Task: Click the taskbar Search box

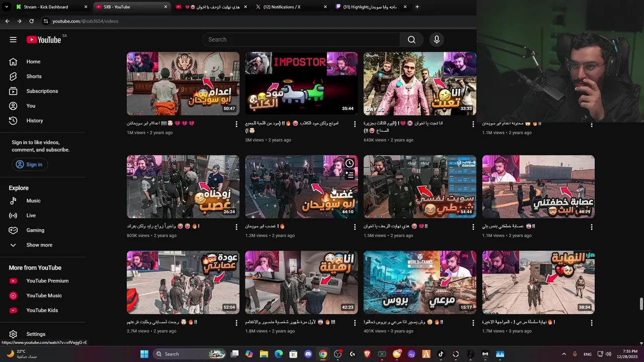Action: pos(189,354)
